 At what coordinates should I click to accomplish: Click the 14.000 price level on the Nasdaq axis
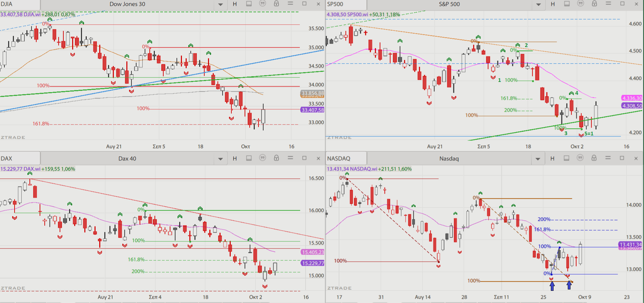point(634,205)
